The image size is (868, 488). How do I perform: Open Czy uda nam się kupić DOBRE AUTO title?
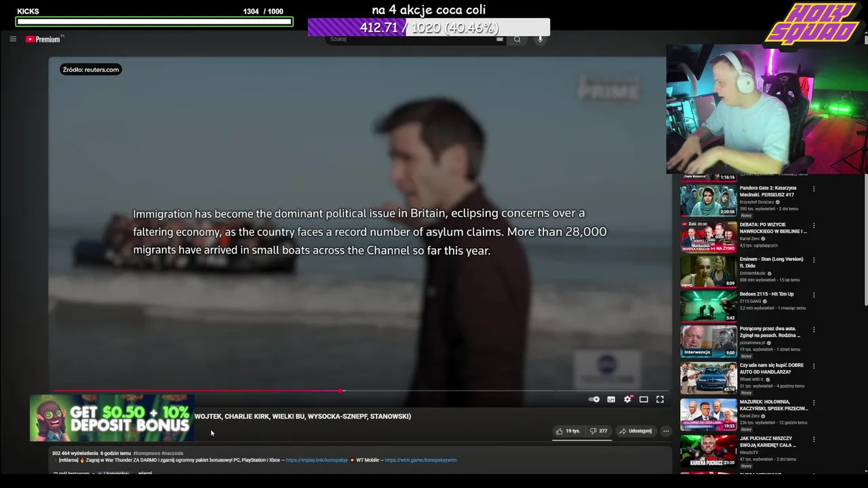(772, 369)
